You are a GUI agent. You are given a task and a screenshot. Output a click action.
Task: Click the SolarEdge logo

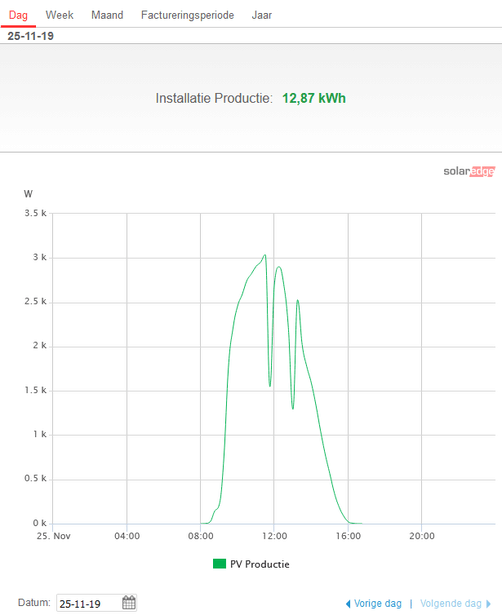point(469,171)
